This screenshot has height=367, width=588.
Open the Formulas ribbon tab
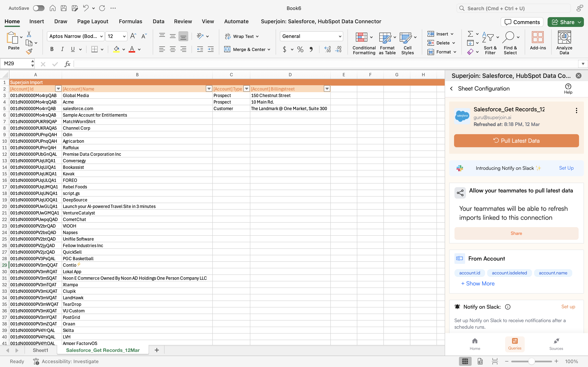pyautogui.click(x=130, y=21)
